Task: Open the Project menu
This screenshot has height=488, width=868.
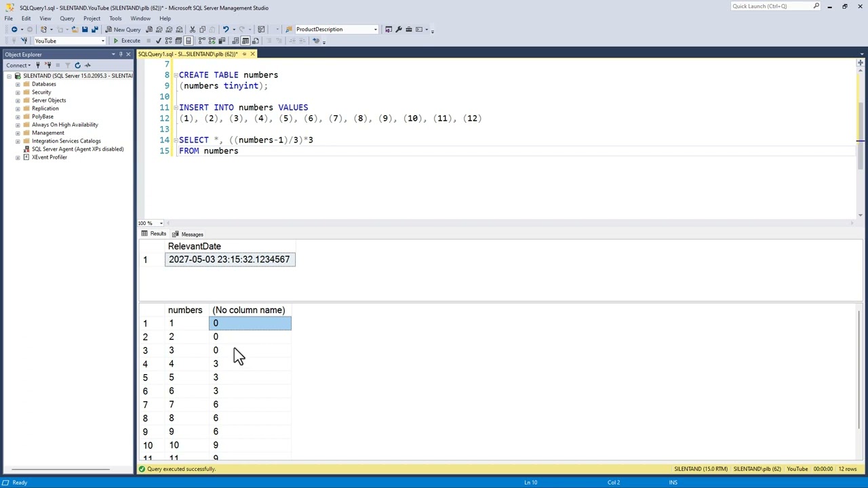Action: click(x=92, y=18)
